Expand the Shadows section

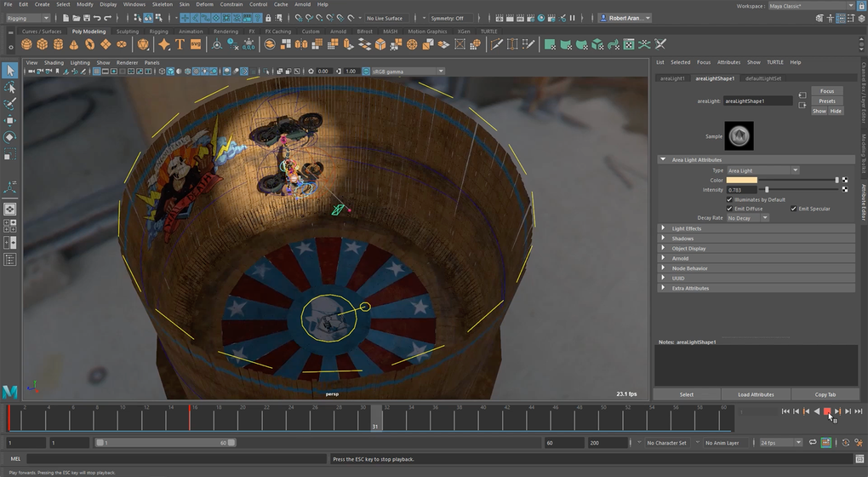[682, 238]
